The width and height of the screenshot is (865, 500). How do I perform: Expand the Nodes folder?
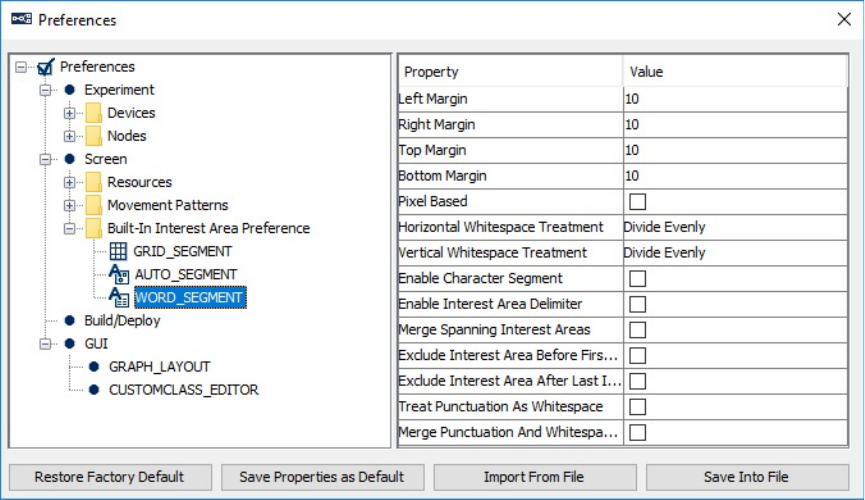70,136
